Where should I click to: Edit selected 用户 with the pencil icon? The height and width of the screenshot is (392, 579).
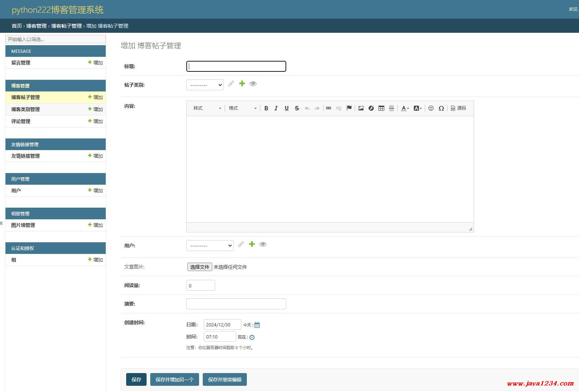coord(241,244)
